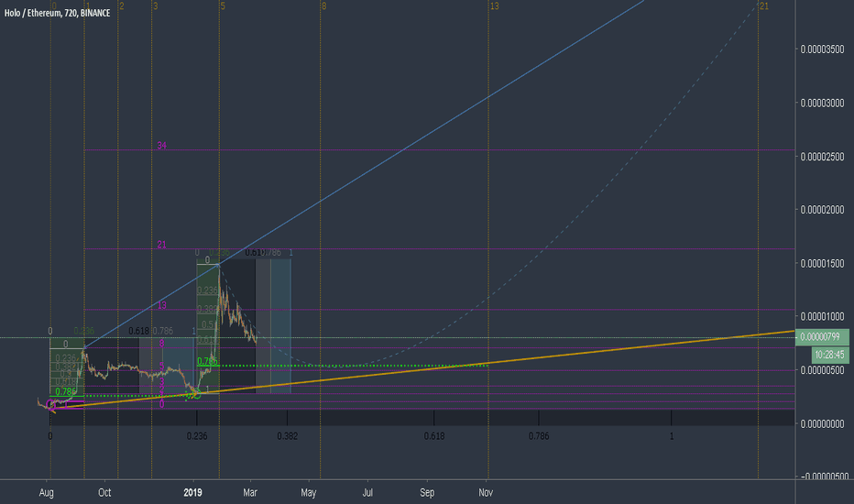Click the Holo / Ethereum, 720, BINANCE chart title

click(57, 13)
